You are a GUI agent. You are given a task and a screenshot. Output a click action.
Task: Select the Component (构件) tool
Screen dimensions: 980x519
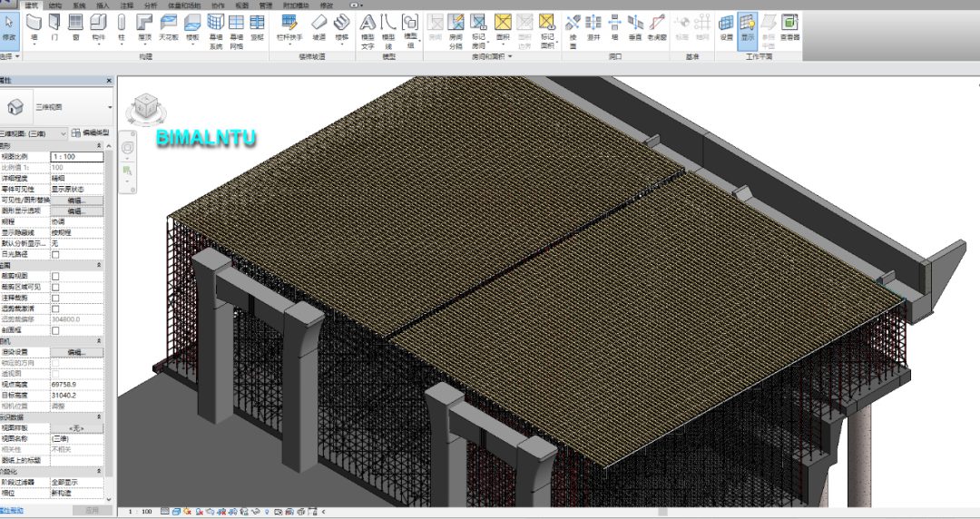pos(98,29)
